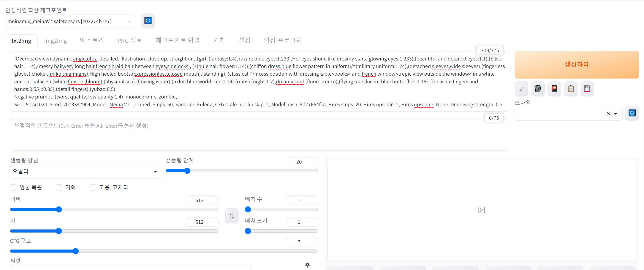Click the arrow icon to read generation parameters
Screen dimensions: 644x270
point(521,89)
